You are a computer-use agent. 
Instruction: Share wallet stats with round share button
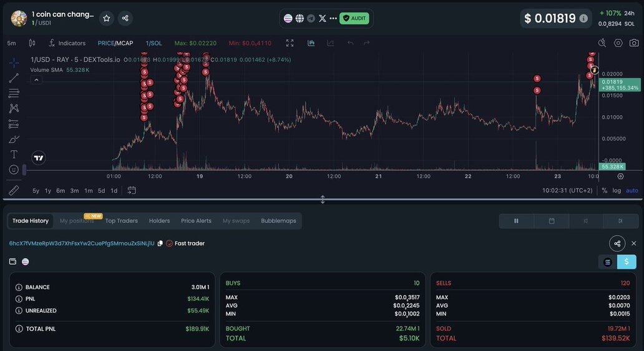tap(617, 244)
